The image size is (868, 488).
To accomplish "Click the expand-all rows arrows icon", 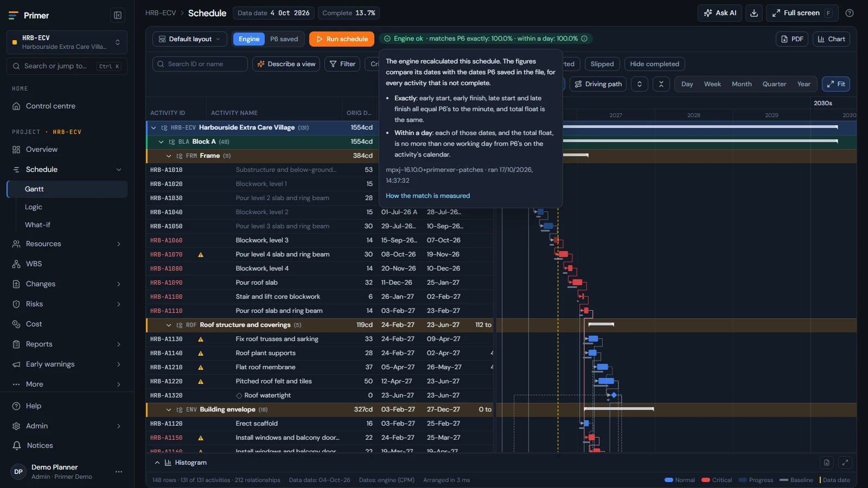I will point(640,84).
